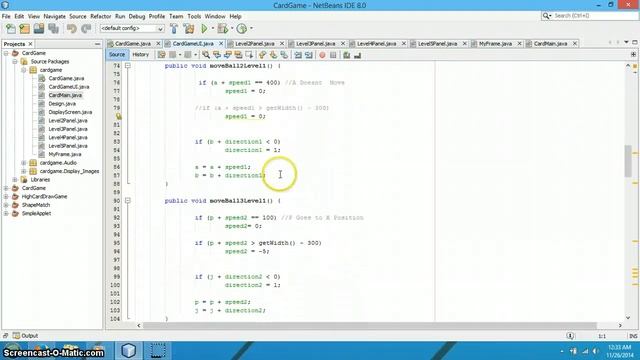Screen dimensions: 640x360
Task: Click the hint lightbulb in the gutter
Action: click(x=118, y=116)
